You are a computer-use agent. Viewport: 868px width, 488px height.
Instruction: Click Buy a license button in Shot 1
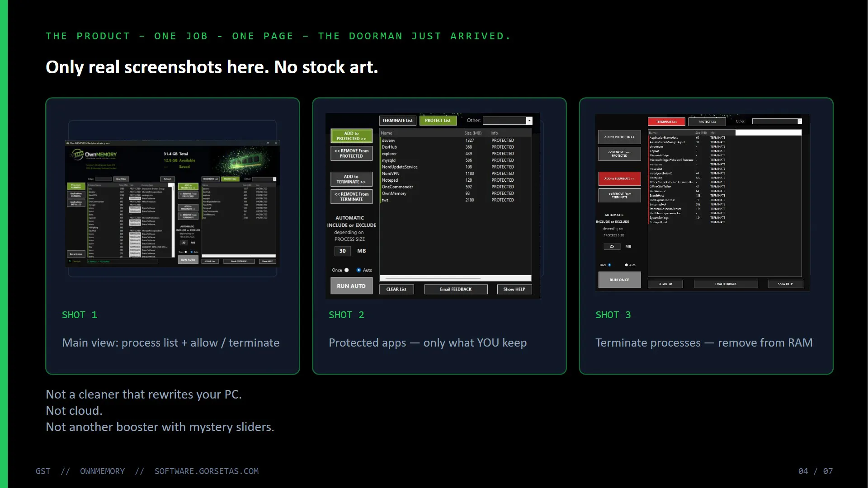click(x=76, y=254)
